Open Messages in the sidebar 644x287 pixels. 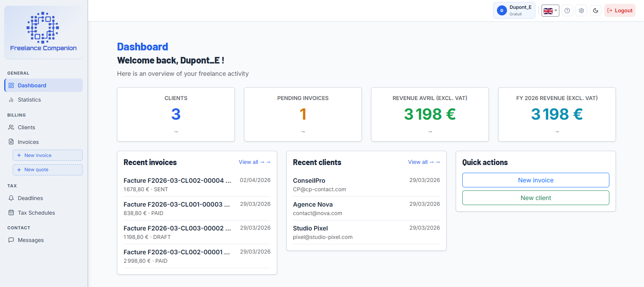click(x=43, y=240)
